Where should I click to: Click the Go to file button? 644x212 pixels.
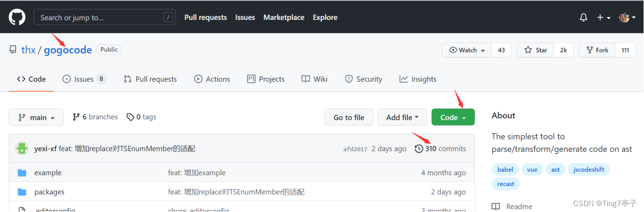[x=349, y=118]
